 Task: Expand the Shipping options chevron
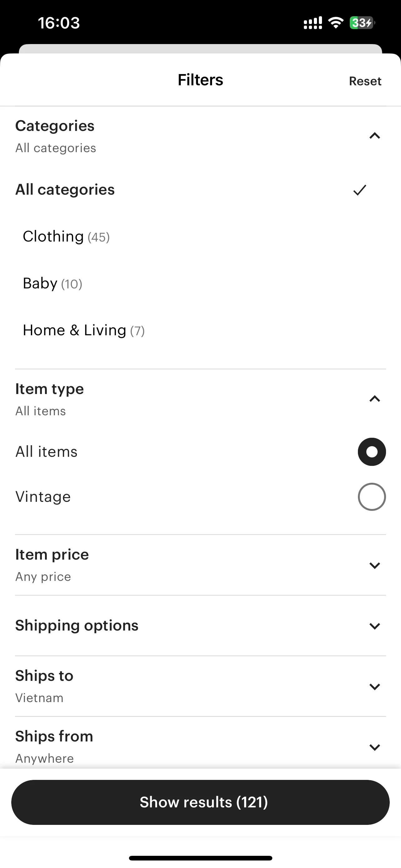[374, 626]
